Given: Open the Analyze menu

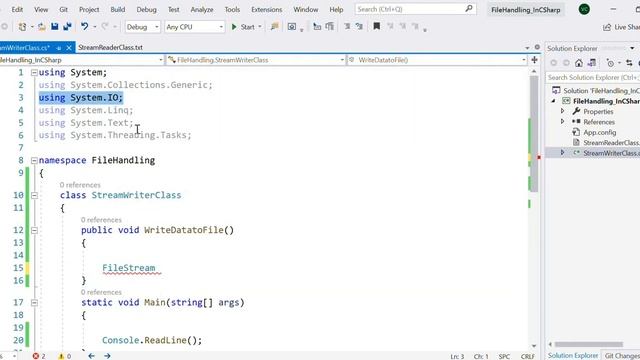Looking at the screenshot, I should click(x=202, y=9).
